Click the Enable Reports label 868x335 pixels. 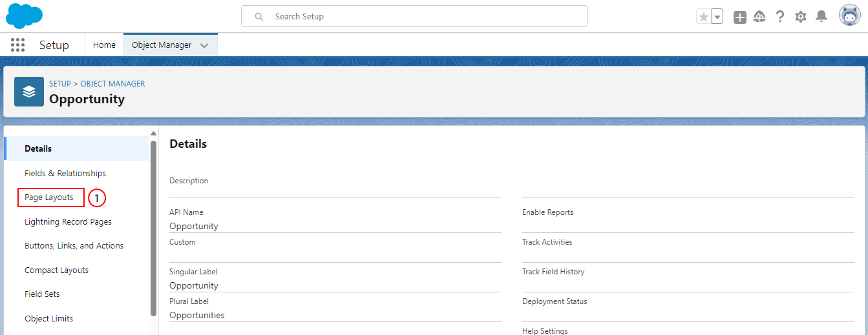coord(547,212)
